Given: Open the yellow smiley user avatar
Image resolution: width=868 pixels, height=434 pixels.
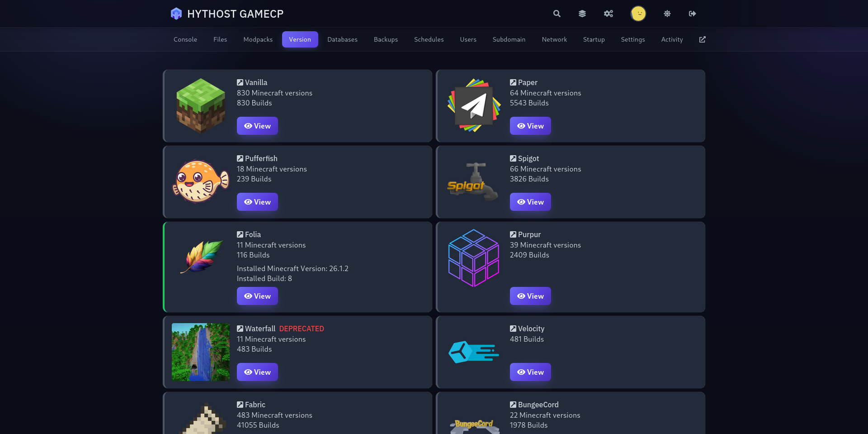Looking at the screenshot, I should pos(638,14).
